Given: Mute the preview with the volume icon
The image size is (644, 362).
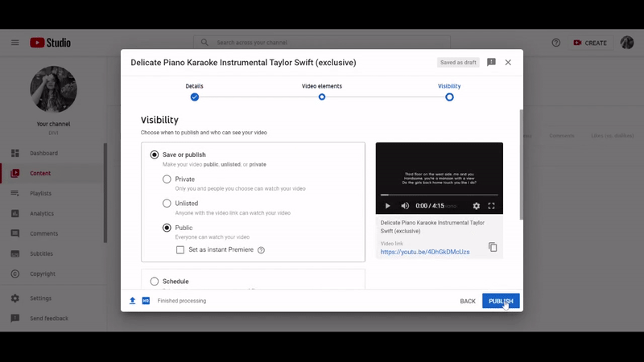Looking at the screenshot, I should click(x=405, y=206).
